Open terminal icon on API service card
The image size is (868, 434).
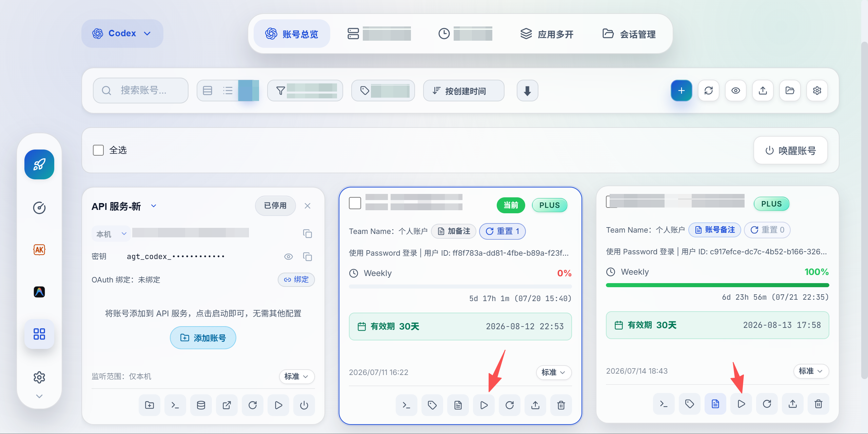click(x=175, y=405)
